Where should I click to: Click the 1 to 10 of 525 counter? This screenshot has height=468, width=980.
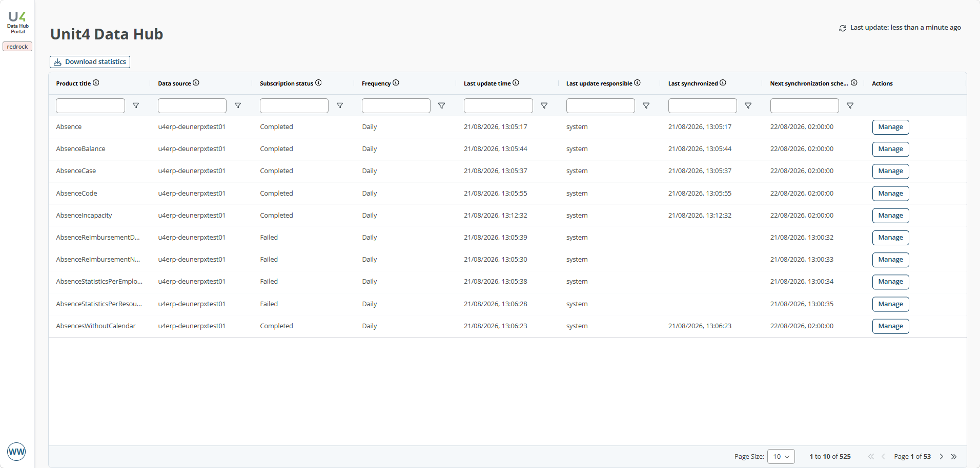pyautogui.click(x=830, y=457)
